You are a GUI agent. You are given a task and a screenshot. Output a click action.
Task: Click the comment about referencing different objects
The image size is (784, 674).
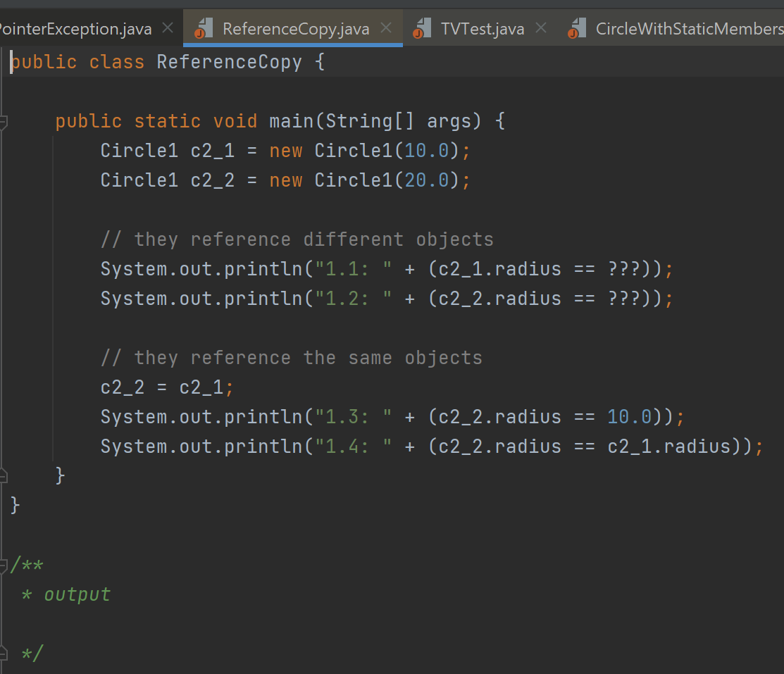point(296,239)
